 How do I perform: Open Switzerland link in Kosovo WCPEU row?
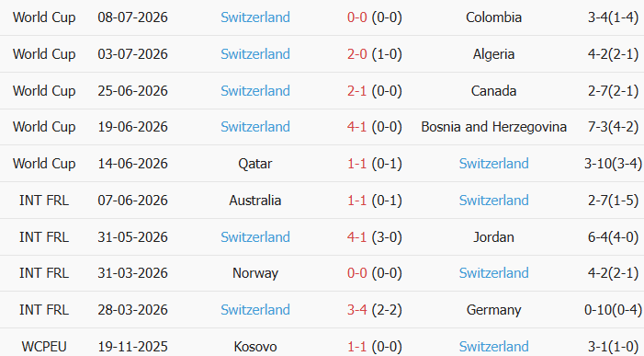(493, 347)
